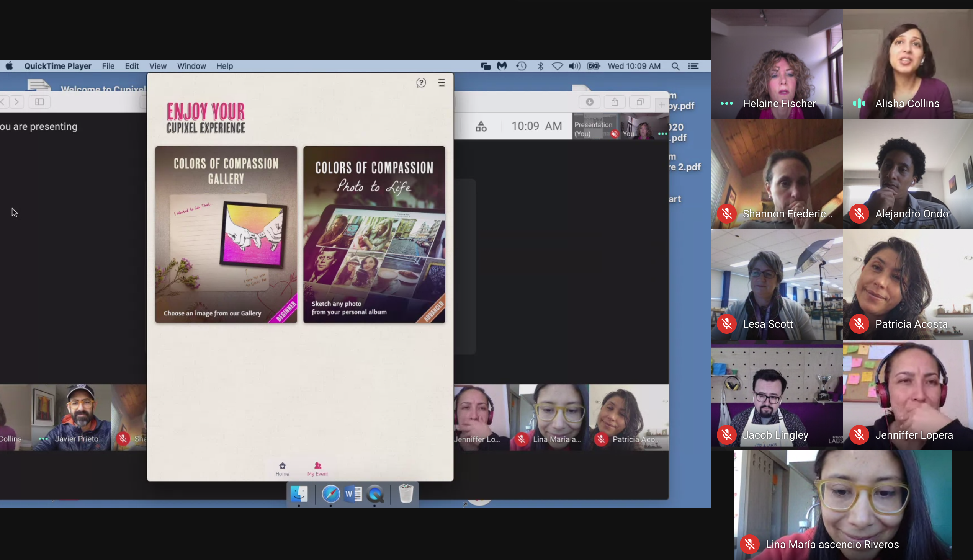Screen dimensions: 973x560
Task: Open Photo to Life card
Action: tap(374, 234)
